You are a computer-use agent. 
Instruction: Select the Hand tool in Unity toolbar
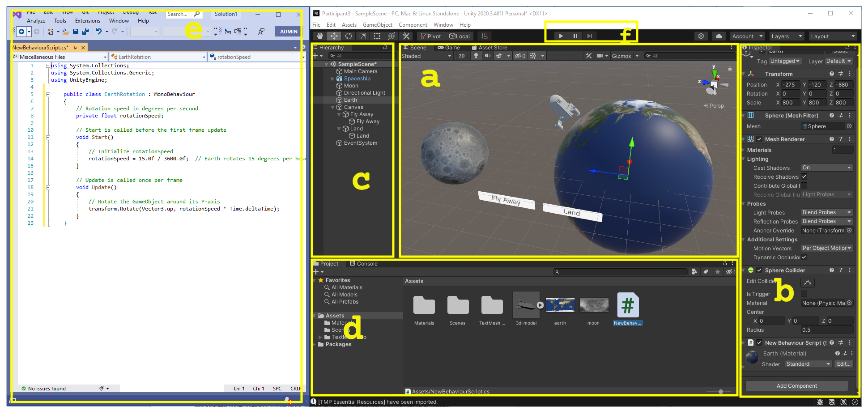pos(320,36)
